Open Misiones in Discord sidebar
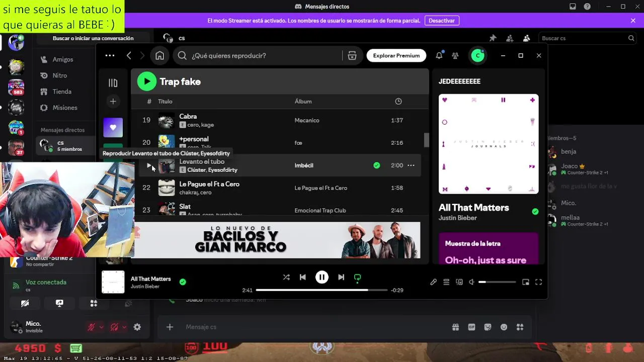This screenshot has width=644, height=362. click(65, 108)
